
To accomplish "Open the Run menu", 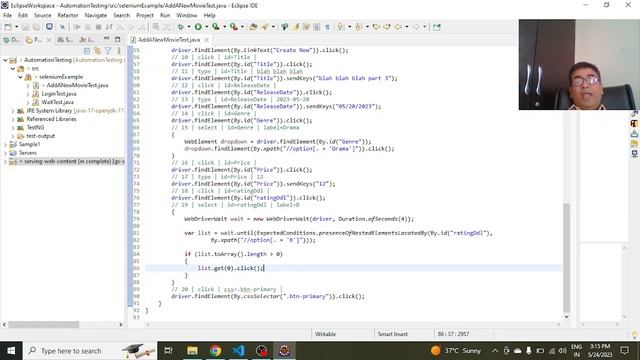I will coord(165,16).
